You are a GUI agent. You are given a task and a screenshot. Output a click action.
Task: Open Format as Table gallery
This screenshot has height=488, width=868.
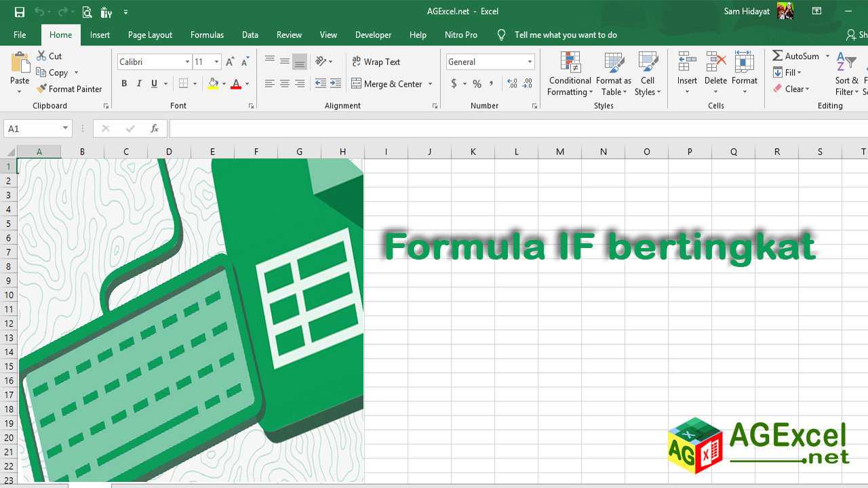click(614, 74)
